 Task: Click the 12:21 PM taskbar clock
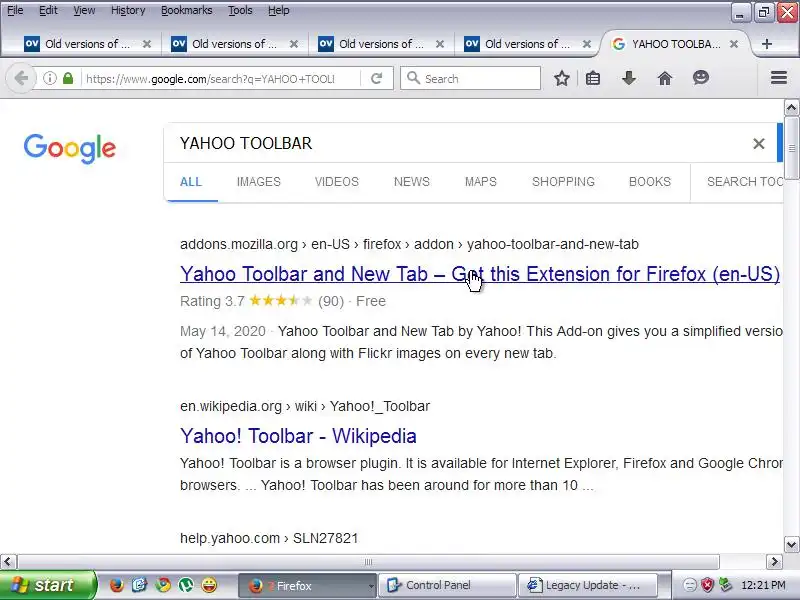pos(763,585)
